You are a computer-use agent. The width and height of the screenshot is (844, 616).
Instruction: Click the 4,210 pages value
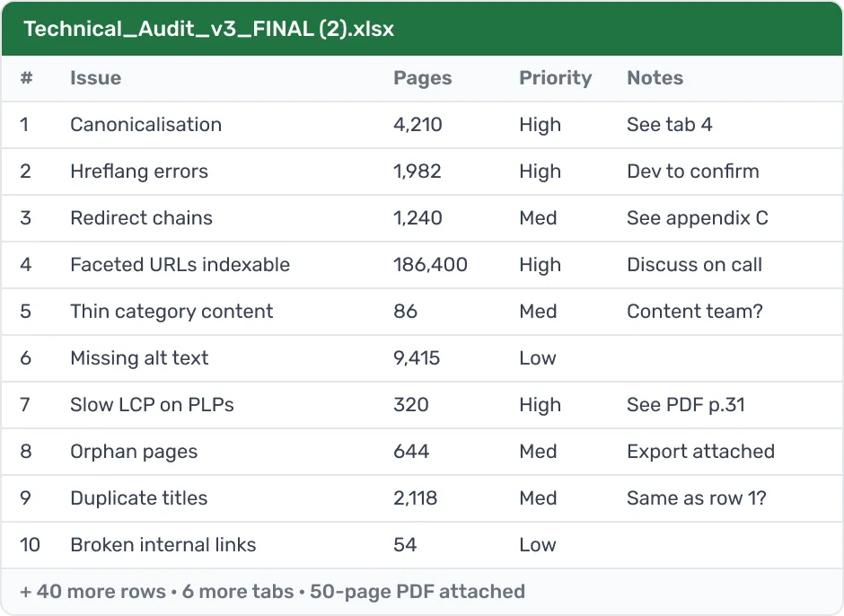[x=418, y=125]
